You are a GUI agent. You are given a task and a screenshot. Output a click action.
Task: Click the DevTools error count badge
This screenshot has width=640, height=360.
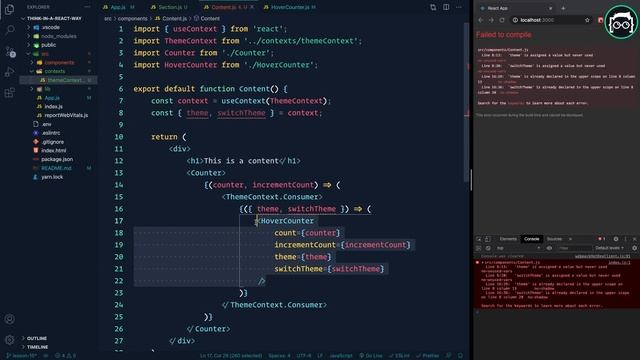tap(602, 239)
